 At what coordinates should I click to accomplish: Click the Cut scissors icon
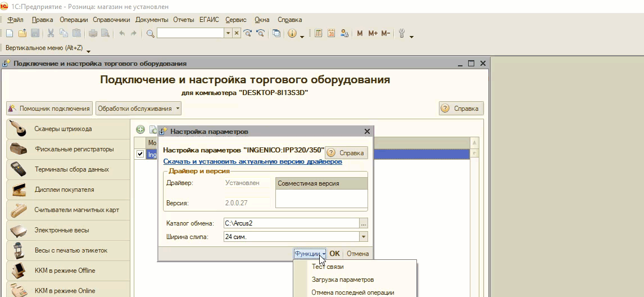[51, 34]
